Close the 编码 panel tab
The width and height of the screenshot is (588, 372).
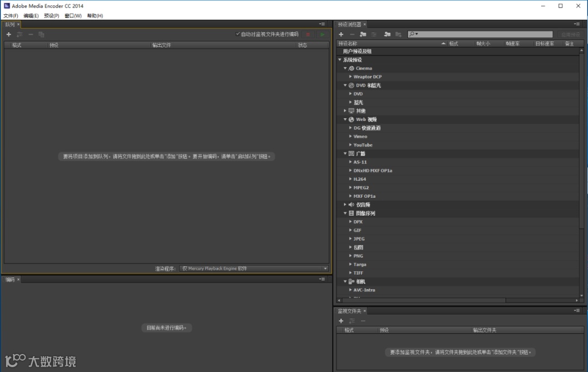click(18, 279)
